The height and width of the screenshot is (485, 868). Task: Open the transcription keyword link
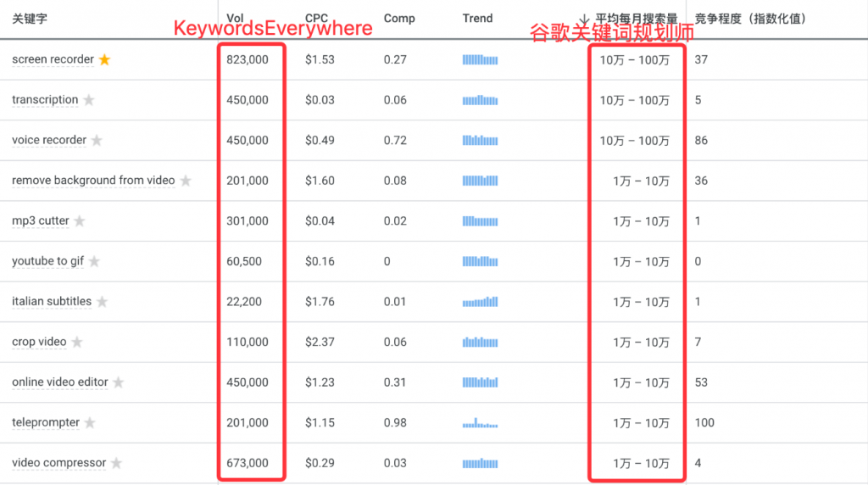click(45, 100)
